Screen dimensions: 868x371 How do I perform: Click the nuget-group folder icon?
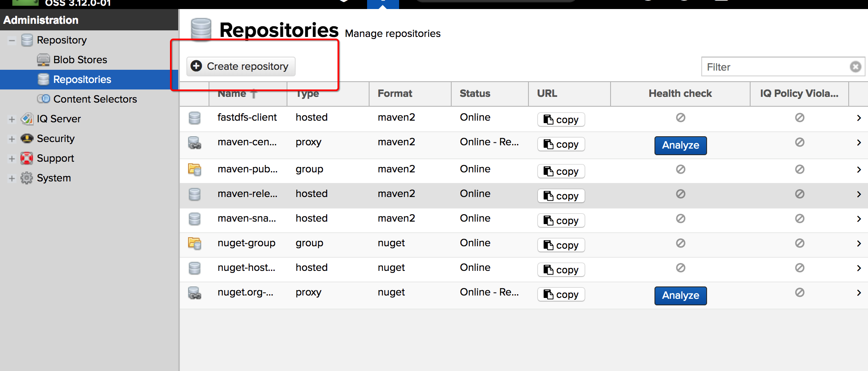pos(195,243)
